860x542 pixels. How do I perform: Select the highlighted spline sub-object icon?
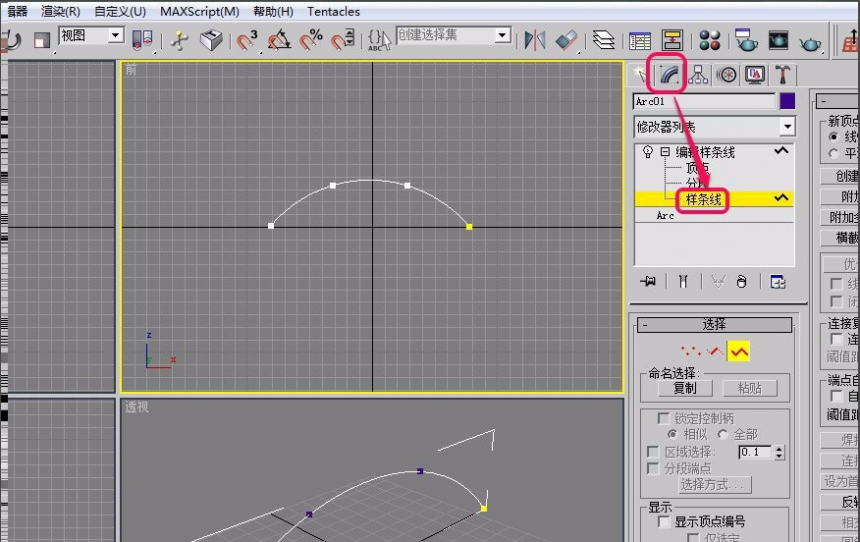738,352
